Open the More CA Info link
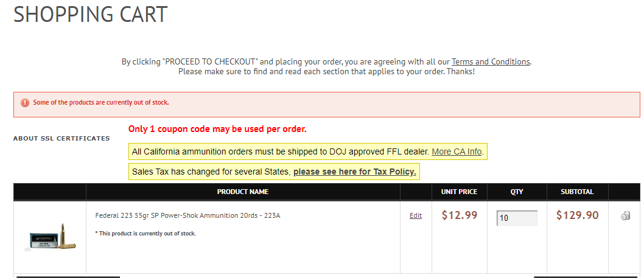 pos(457,151)
